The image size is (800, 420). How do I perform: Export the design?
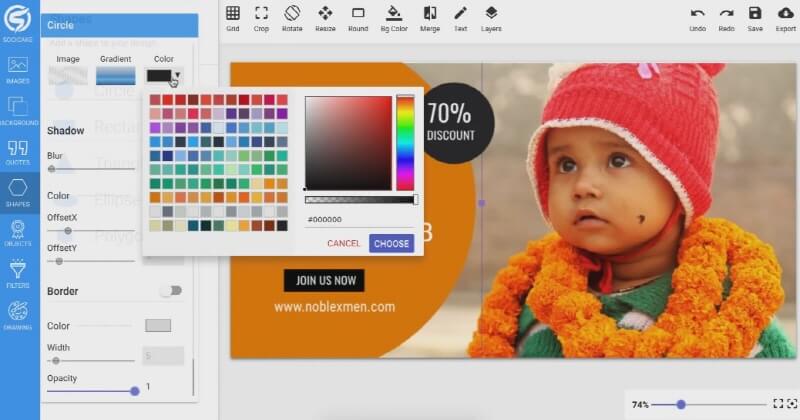pyautogui.click(x=786, y=18)
